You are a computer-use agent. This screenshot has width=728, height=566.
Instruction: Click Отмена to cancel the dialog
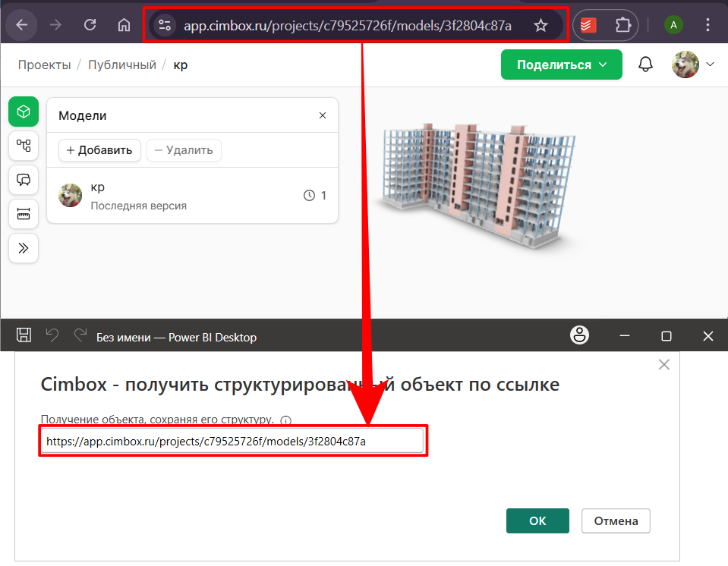616,521
